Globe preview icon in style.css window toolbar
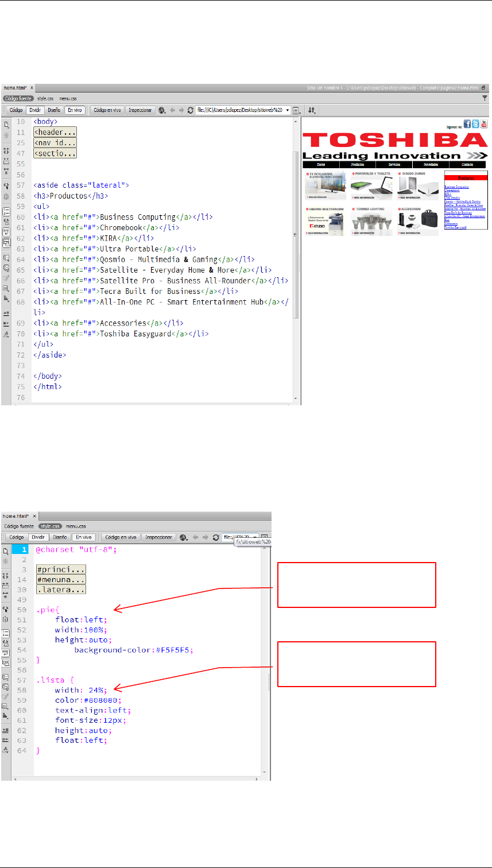The height and width of the screenshot is (868, 492). [184, 537]
